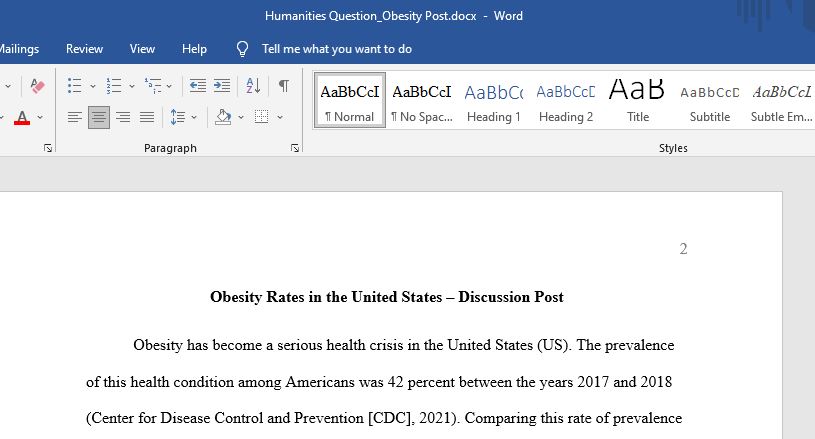Click the Tell me what you want search box
This screenshot has height=439, width=815.
pyautogui.click(x=337, y=49)
